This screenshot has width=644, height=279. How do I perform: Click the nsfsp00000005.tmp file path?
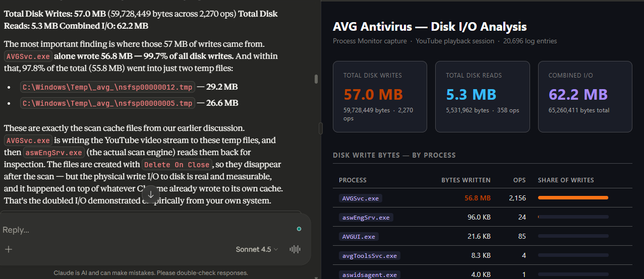pyautogui.click(x=107, y=103)
